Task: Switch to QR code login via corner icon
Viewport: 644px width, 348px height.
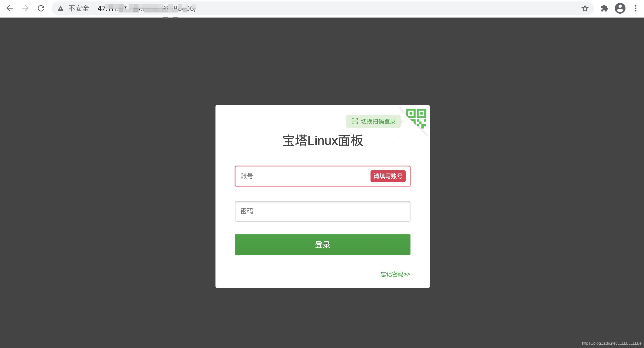Action: (x=416, y=118)
